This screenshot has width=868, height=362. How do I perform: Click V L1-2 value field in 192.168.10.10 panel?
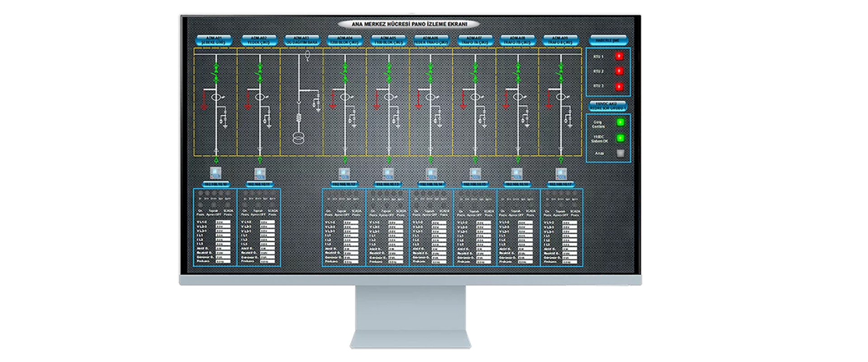223,223
